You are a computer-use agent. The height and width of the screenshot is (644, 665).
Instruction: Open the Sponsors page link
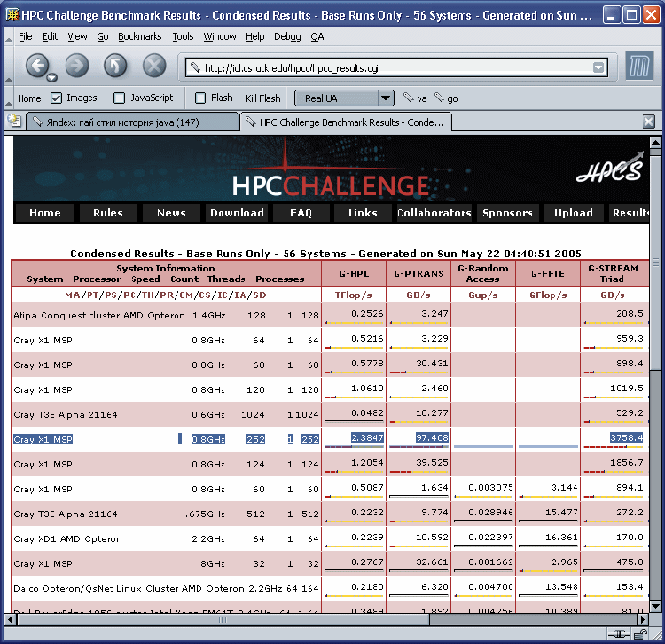508,213
